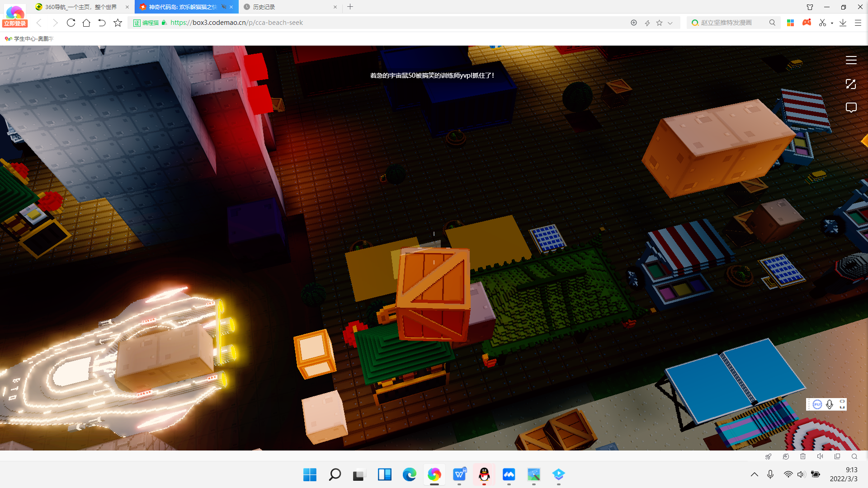Open the WPS Word app on taskbar
Image resolution: width=868 pixels, height=488 pixels.
[459, 475]
